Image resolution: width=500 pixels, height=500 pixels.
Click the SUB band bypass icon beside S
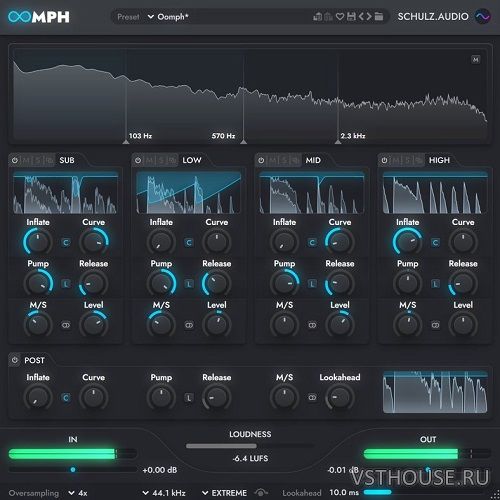pyautogui.click(x=49, y=160)
